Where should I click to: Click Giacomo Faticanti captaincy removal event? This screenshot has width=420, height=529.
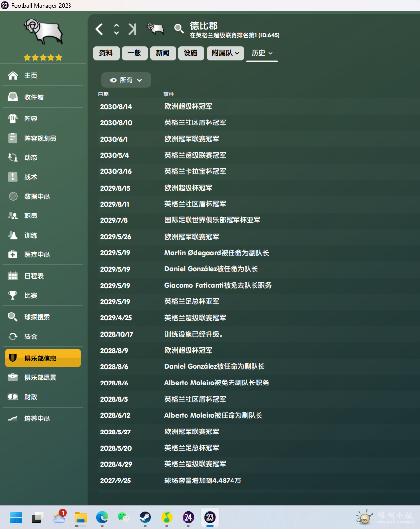(218, 285)
